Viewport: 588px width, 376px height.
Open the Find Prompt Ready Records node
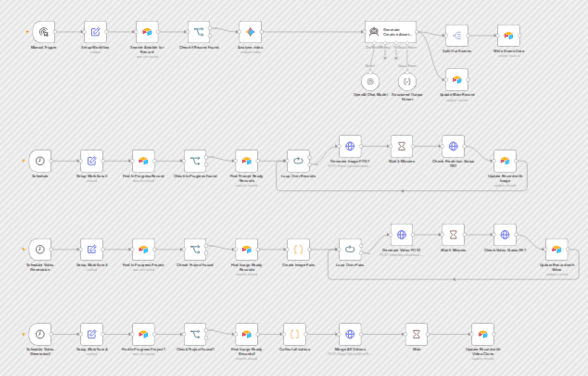[247, 161]
